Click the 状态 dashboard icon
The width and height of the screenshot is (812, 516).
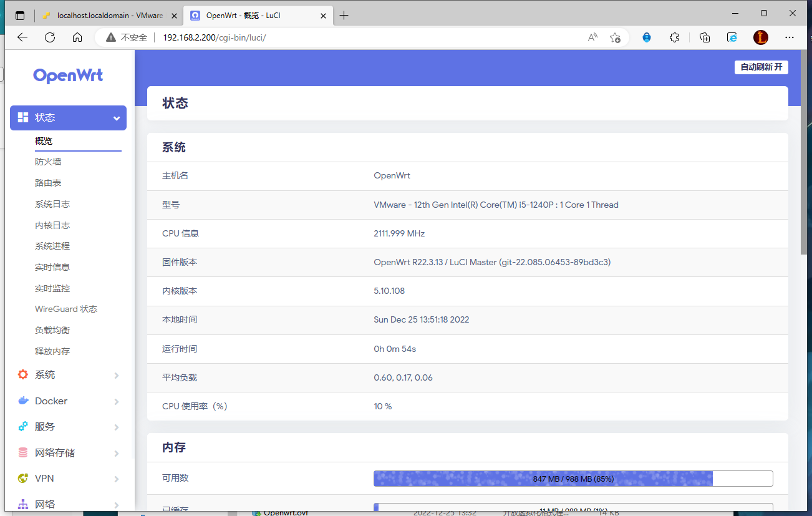click(23, 117)
